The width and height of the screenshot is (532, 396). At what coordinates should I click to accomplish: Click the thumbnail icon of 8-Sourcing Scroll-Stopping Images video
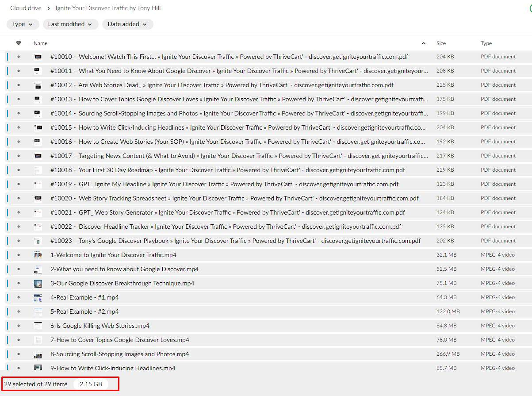click(38, 354)
